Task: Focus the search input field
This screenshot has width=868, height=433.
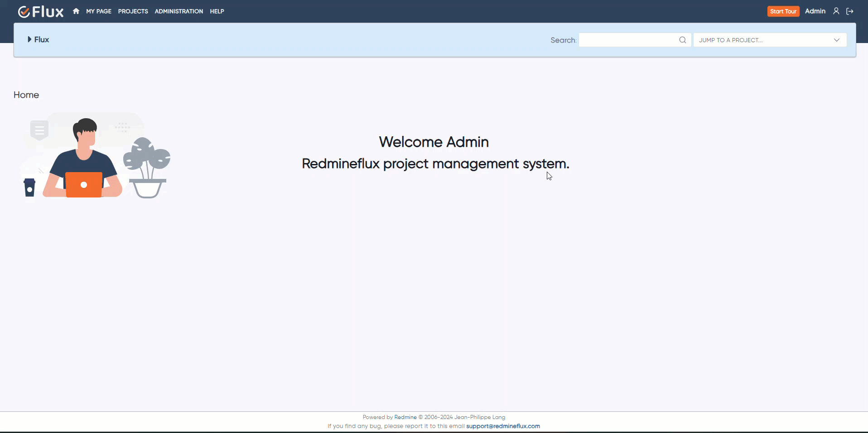Action: point(628,40)
